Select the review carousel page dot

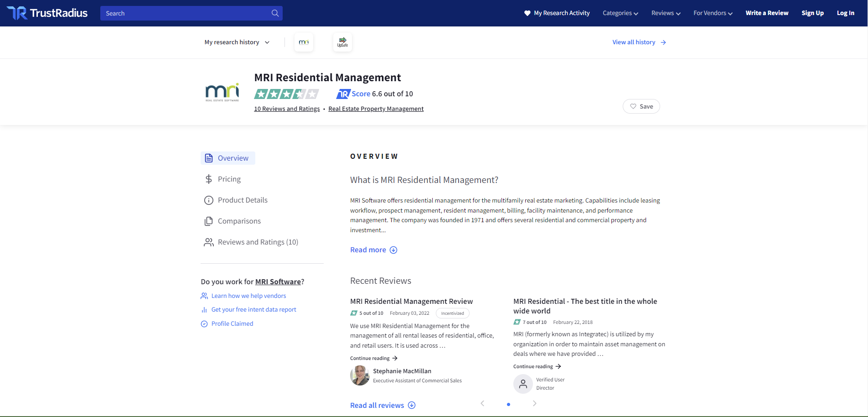(508, 404)
